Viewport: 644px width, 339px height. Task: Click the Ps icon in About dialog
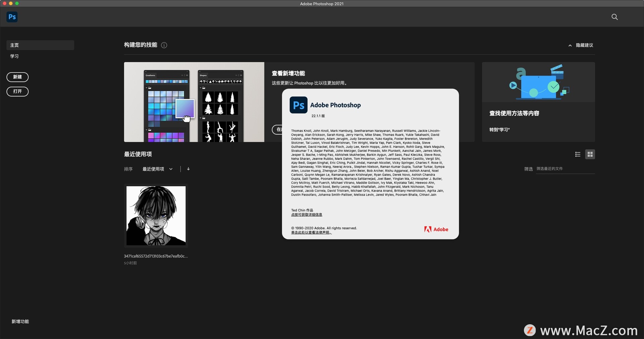click(x=298, y=105)
